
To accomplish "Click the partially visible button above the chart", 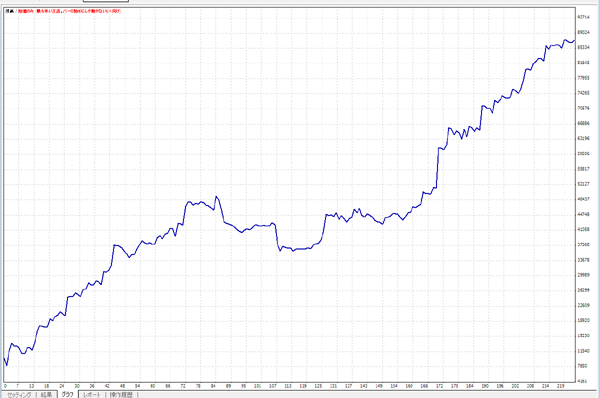I will point(106,1).
